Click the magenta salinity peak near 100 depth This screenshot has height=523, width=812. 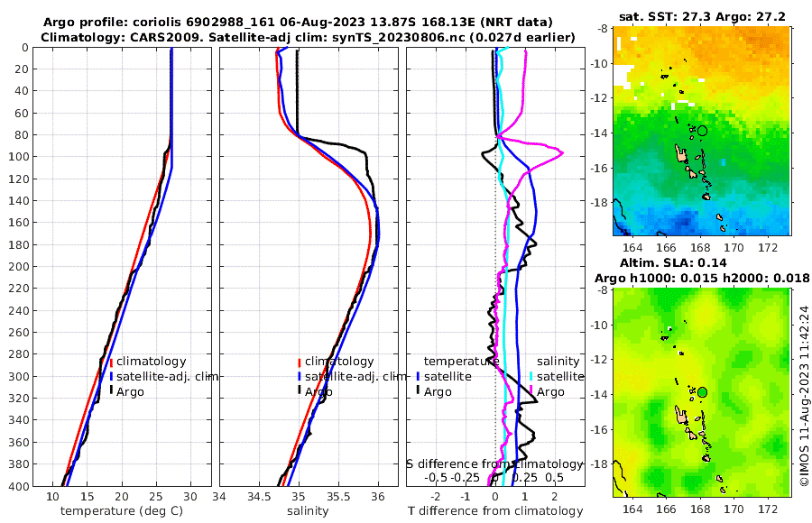(561, 152)
